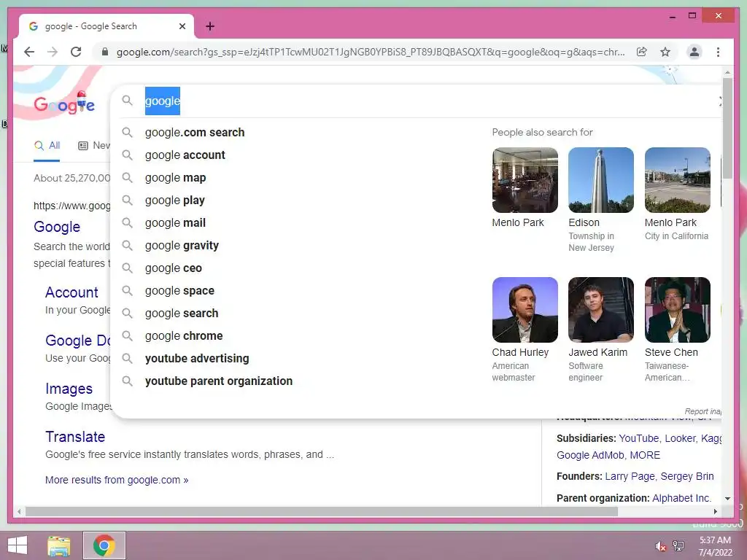Open the 'Larry Page' founder link
Image resolution: width=747 pixels, height=560 pixels.
(630, 476)
